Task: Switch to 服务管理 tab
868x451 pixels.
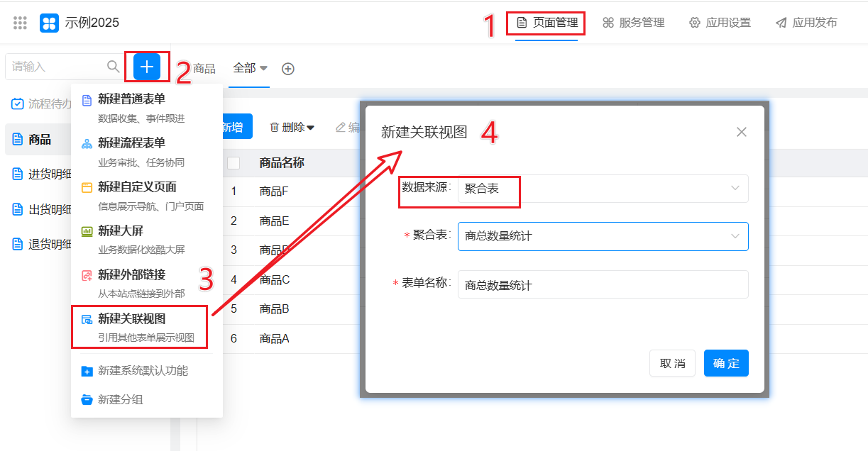Action: pos(633,23)
